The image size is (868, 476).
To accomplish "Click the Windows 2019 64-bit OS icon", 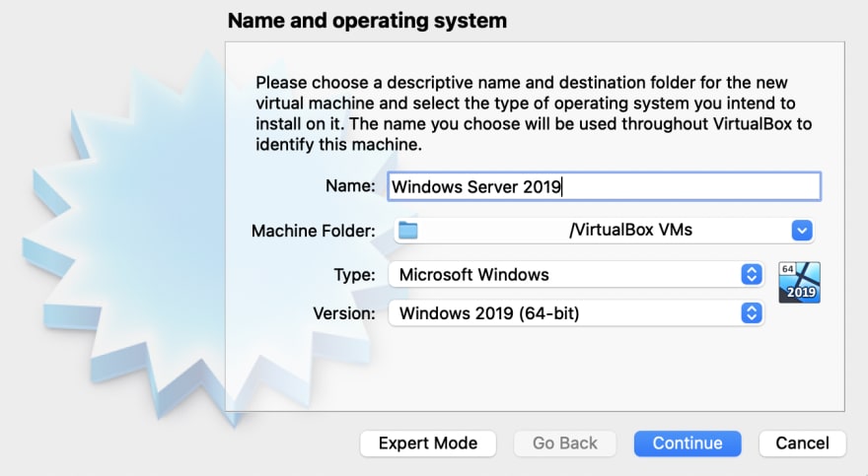I will point(799,283).
